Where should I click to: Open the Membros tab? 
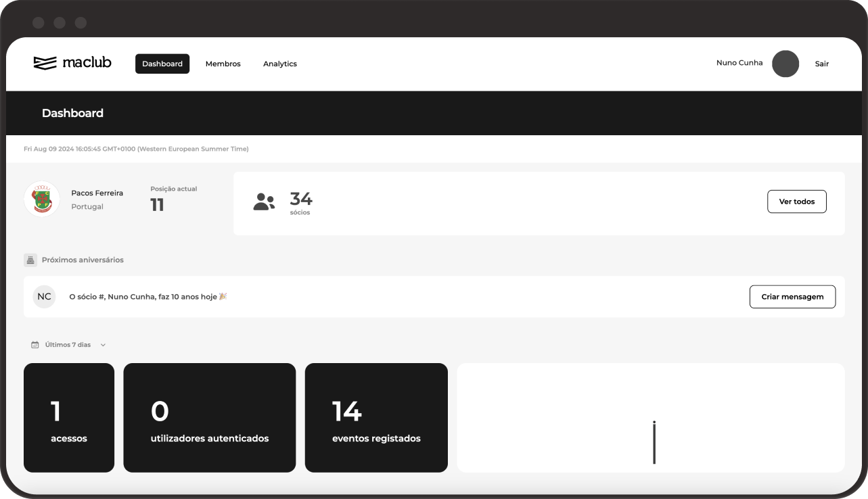223,64
